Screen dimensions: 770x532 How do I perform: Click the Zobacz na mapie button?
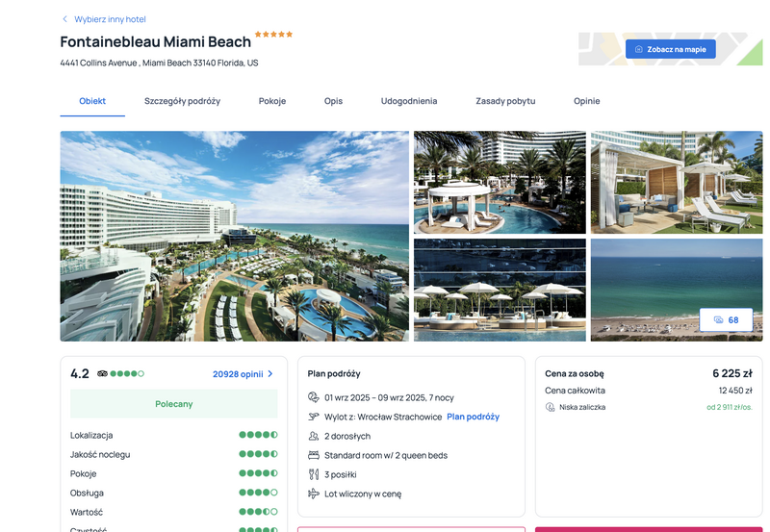pyautogui.click(x=670, y=49)
